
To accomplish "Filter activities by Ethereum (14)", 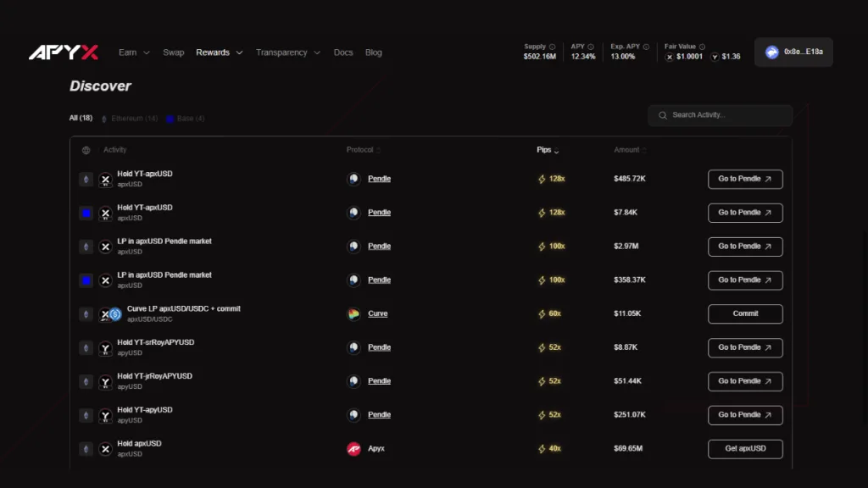I will click(130, 119).
